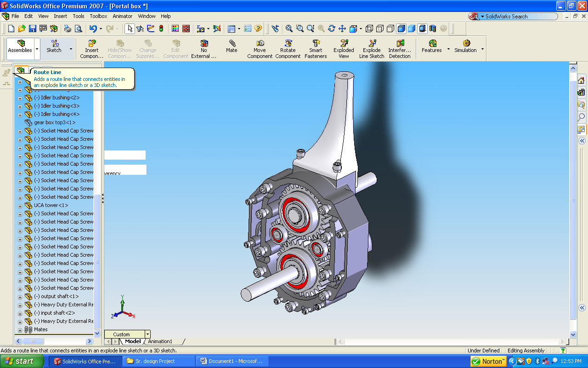588x368 pixels.
Task: Switch to Sr. design Project taskbar window
Action: [159, 361]
